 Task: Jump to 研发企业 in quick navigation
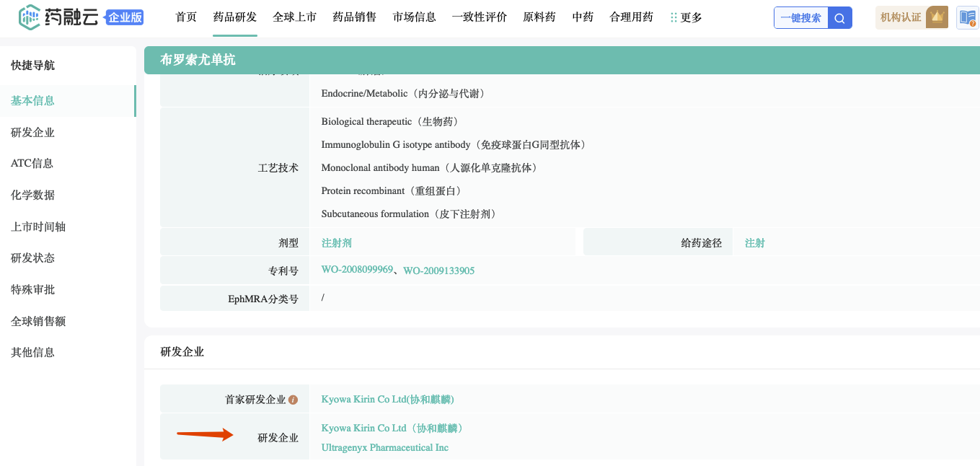32,133
